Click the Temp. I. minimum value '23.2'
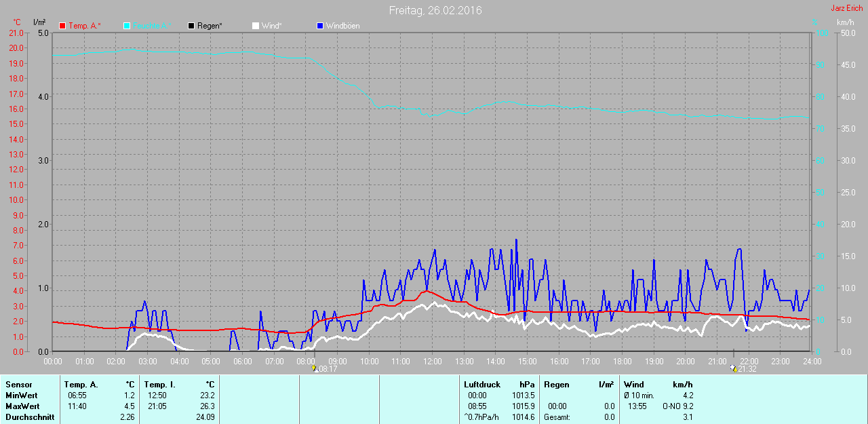 tap(207, 396)
